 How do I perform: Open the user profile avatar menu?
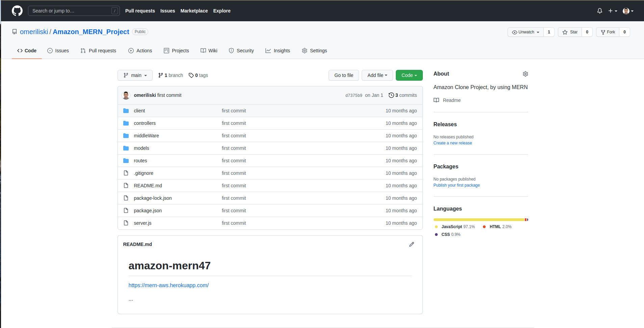coord(628,11)
